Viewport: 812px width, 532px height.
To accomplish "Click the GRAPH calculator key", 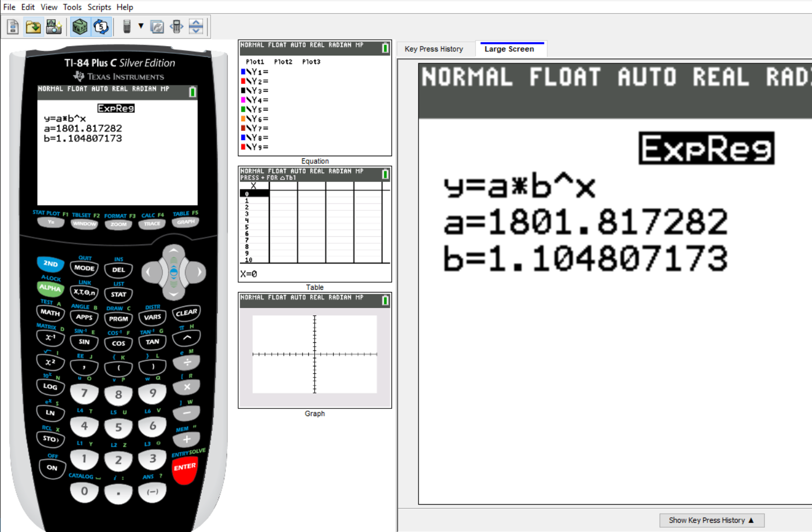I will 186,222.
